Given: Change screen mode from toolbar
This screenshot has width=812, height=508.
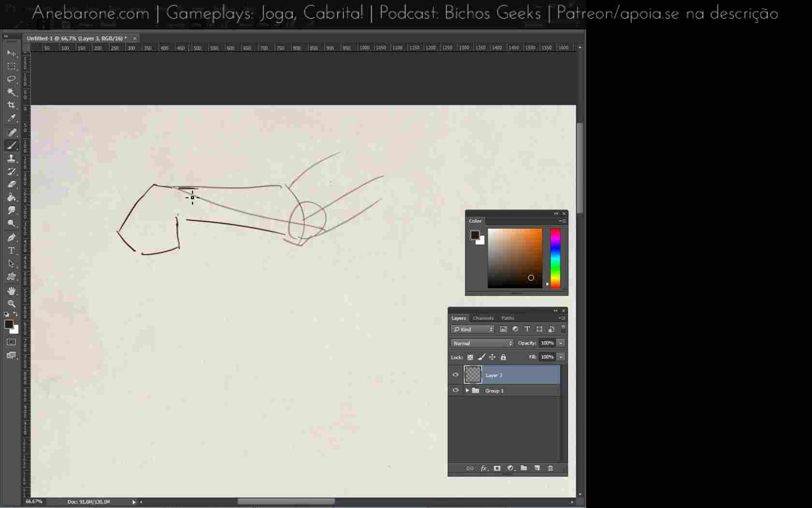Looking at the screenshot, I should (x=11, y=355).
